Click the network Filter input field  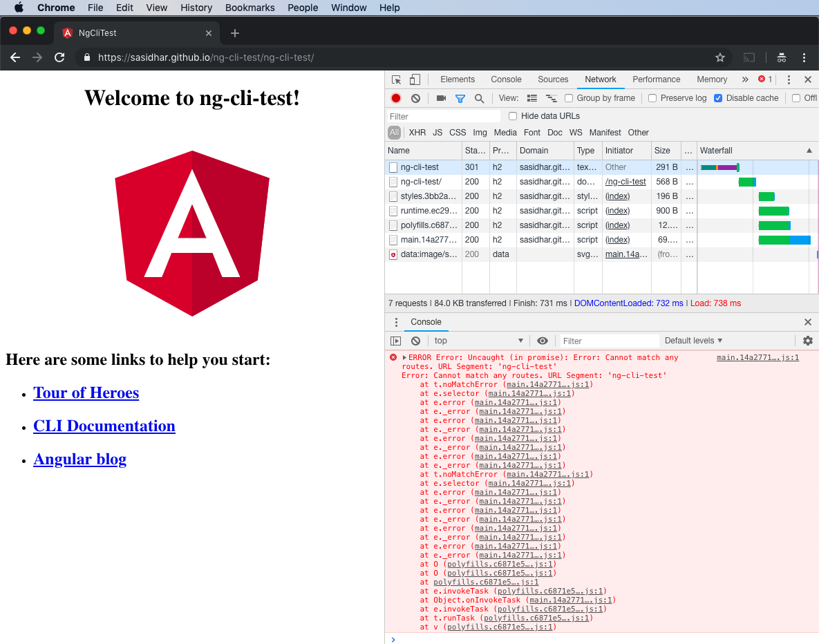pyautogui.click(x=444, y=116)
